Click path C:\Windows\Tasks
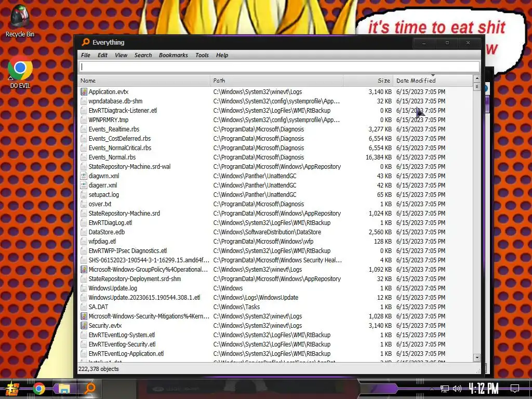The width and height of the screenshot is (532, 399). (x=236, y=307)
